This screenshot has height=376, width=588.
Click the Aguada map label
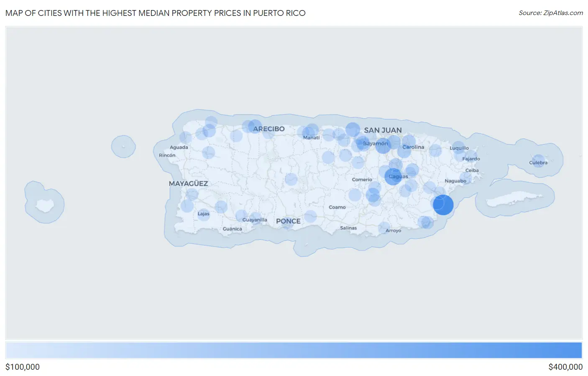tap(179, 147)
